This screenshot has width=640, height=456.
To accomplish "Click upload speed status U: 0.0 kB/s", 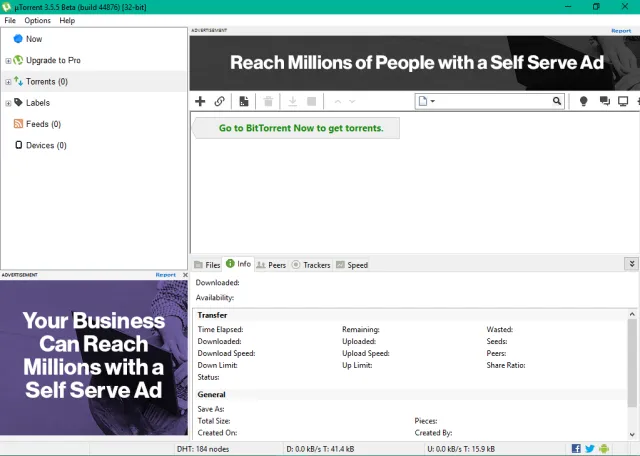I will click(x=461, y=449).
